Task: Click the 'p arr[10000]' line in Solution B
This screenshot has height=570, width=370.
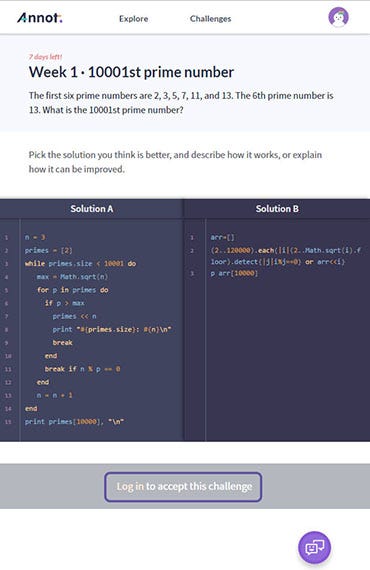Action: (x=234, y=273)
